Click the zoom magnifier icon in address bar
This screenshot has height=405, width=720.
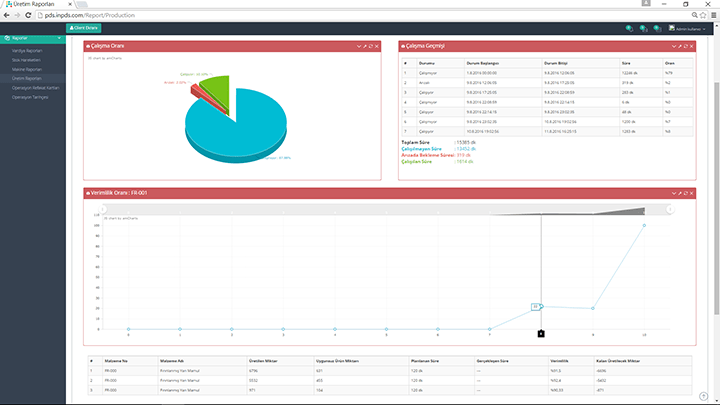pyautogui.click(x=694, y=15)
